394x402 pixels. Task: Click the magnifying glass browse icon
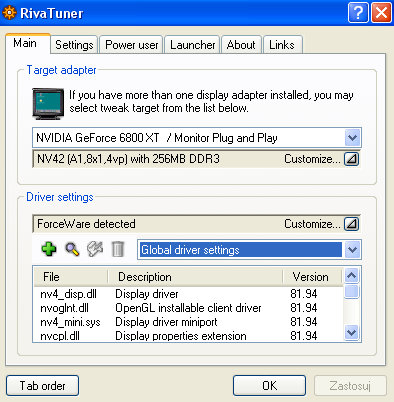pos(72,249)
